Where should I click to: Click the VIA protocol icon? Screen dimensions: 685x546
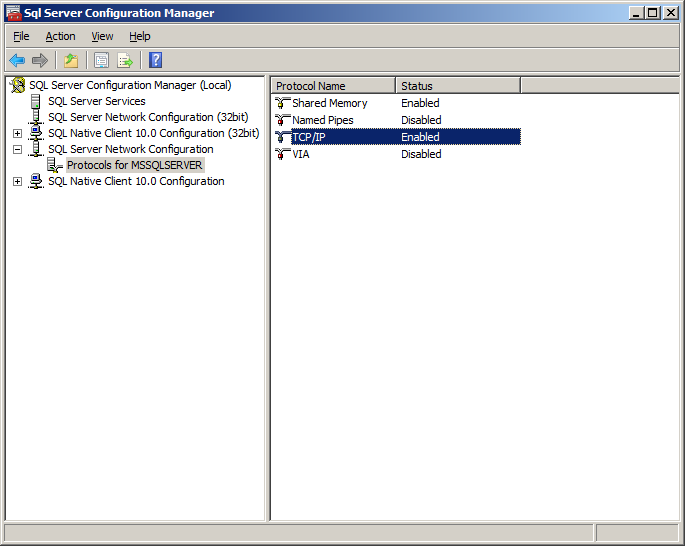[283, 154]
